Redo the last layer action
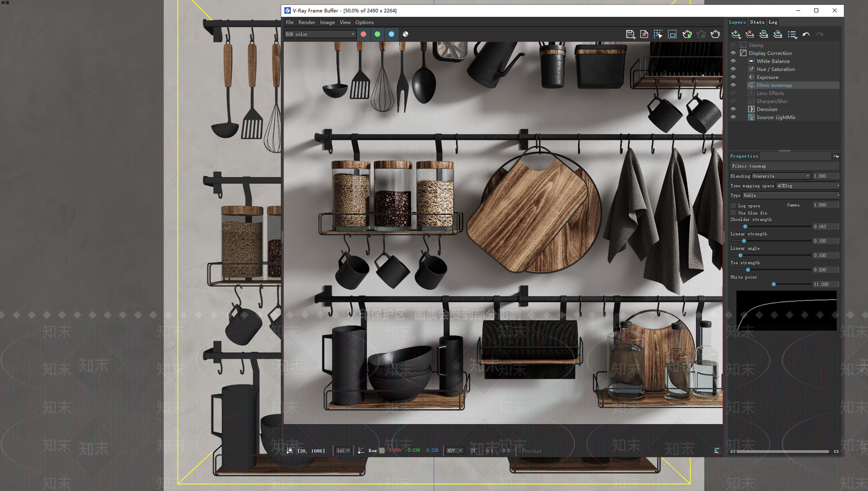 820,35
